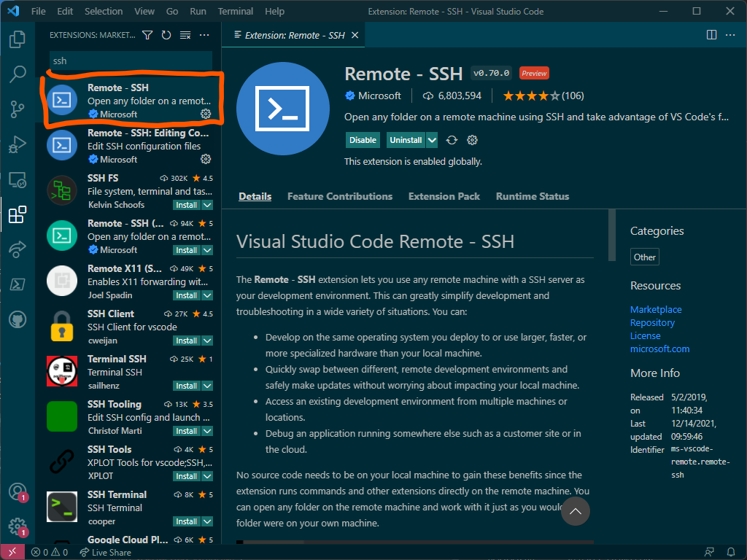
Task: Open Extensions view in activity bar
Action: tap(18, 215)
